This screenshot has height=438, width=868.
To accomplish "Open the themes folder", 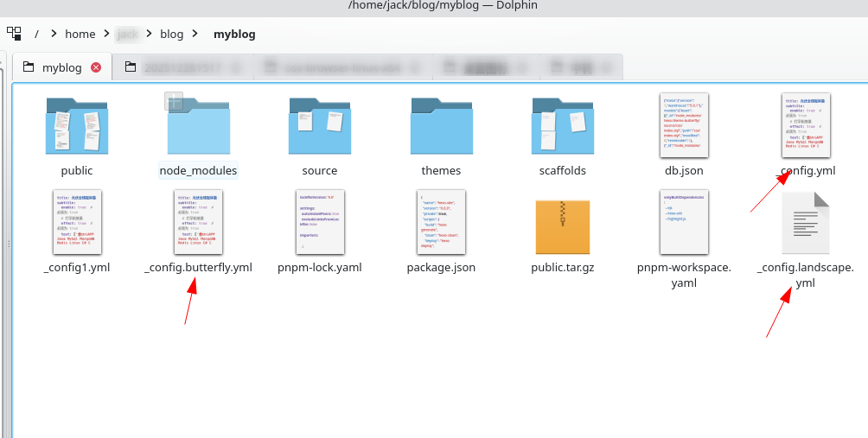I will [441, 126].
